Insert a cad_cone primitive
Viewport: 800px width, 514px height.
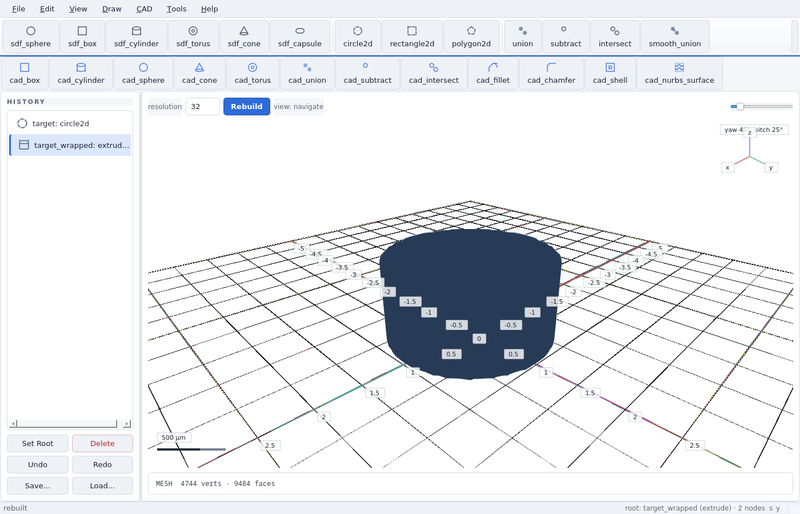[x=199, y=74]
